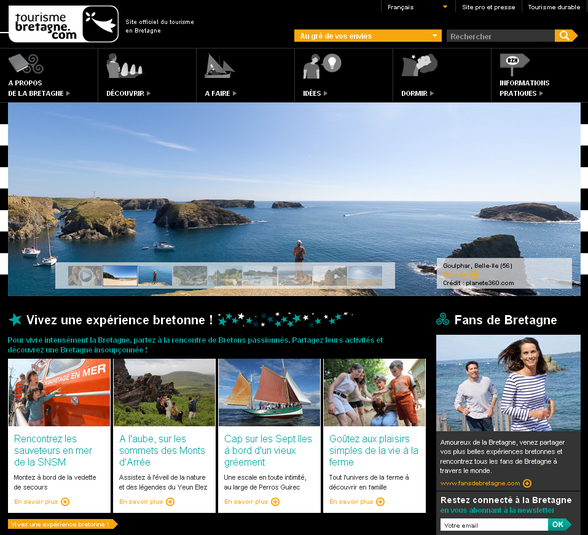Click orange Vivez une expérience bretonne button

63,524
